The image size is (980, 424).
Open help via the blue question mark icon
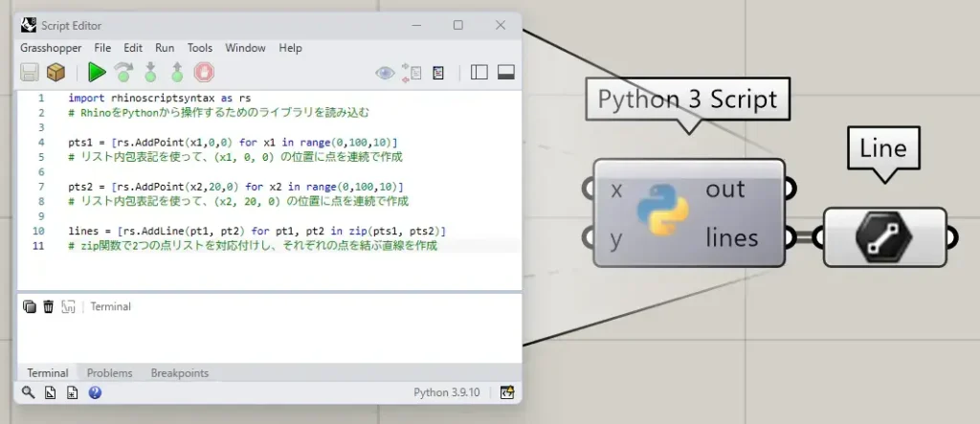(95, 392)
